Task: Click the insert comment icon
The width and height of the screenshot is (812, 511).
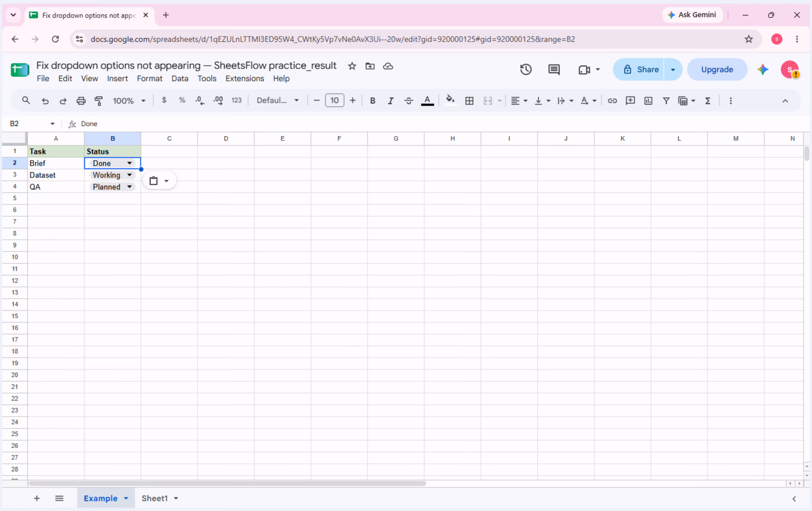Action: pos(630,101)
